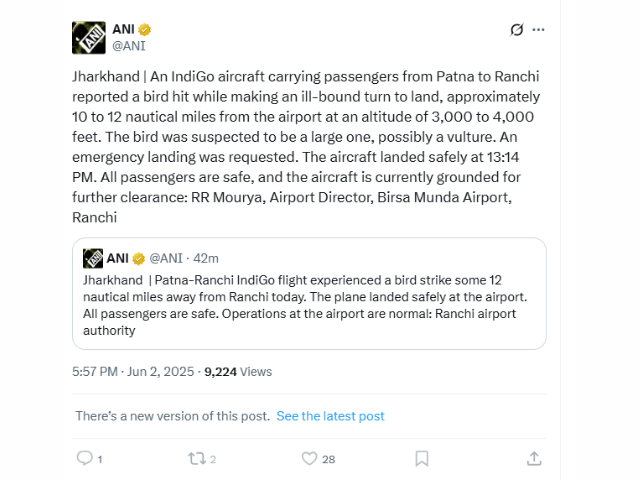Repost this post using the retweet icon
640x480 pixels.
click(195, 458)
